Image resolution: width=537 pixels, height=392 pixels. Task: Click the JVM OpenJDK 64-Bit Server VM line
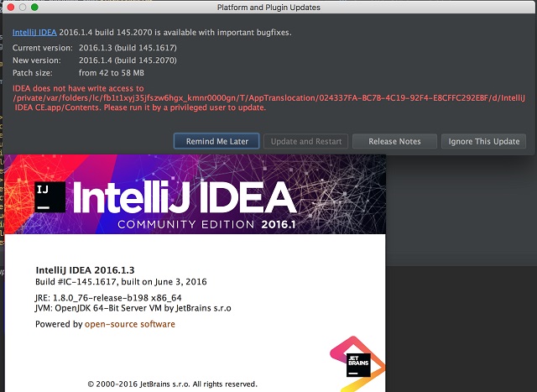pyautogui.click(x=133, y=308)
